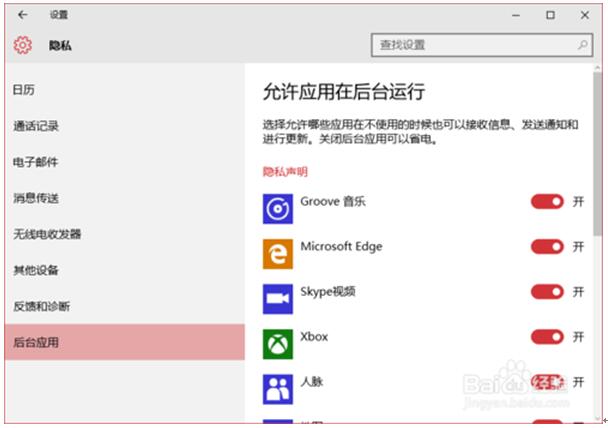This screenshot has width=608, height=428.
Task: Click the 查找设置 search field
Action: (470, 45)
